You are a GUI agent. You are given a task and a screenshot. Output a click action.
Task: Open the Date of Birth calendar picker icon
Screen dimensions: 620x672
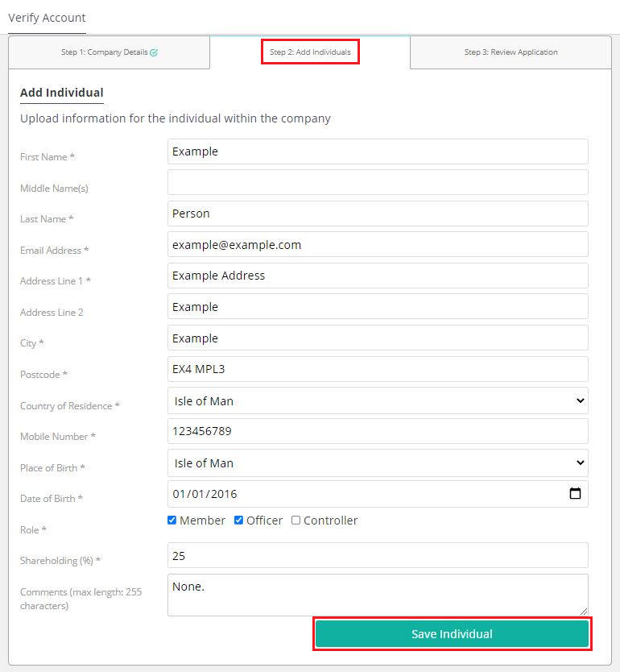click(x=575, y=493)
